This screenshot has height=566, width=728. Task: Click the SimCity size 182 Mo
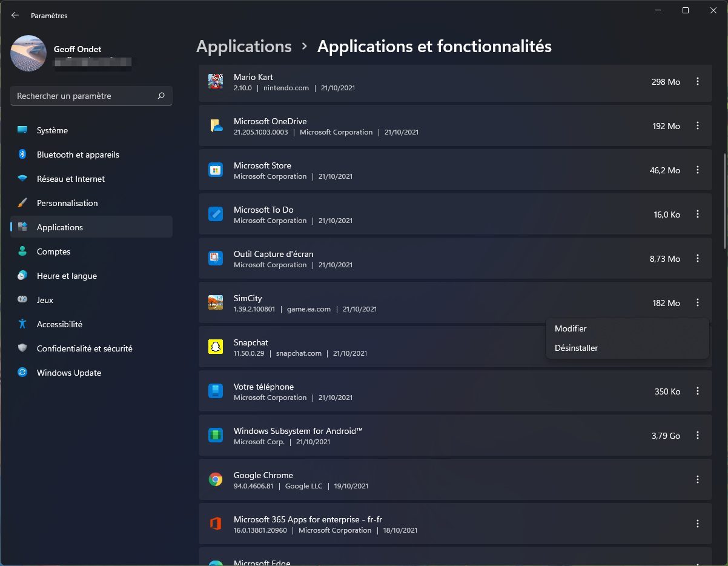(x=666, y=303)
